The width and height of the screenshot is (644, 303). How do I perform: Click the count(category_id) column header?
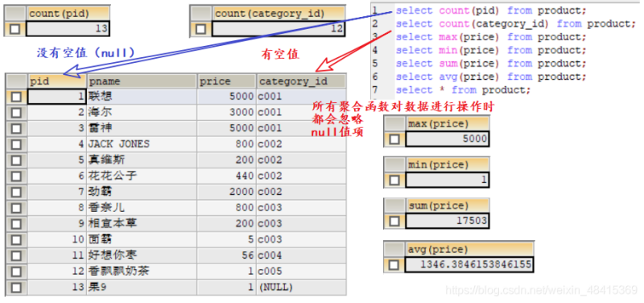coord(279,14)
